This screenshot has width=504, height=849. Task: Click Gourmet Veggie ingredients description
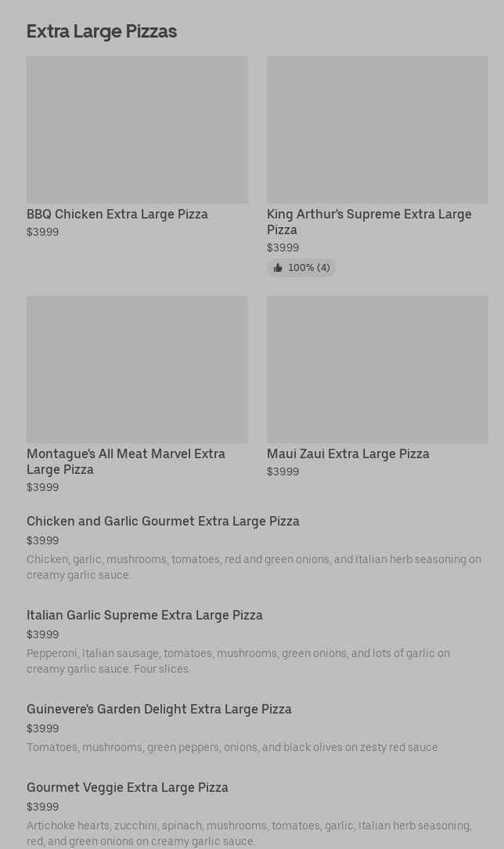tap(249, 833)
